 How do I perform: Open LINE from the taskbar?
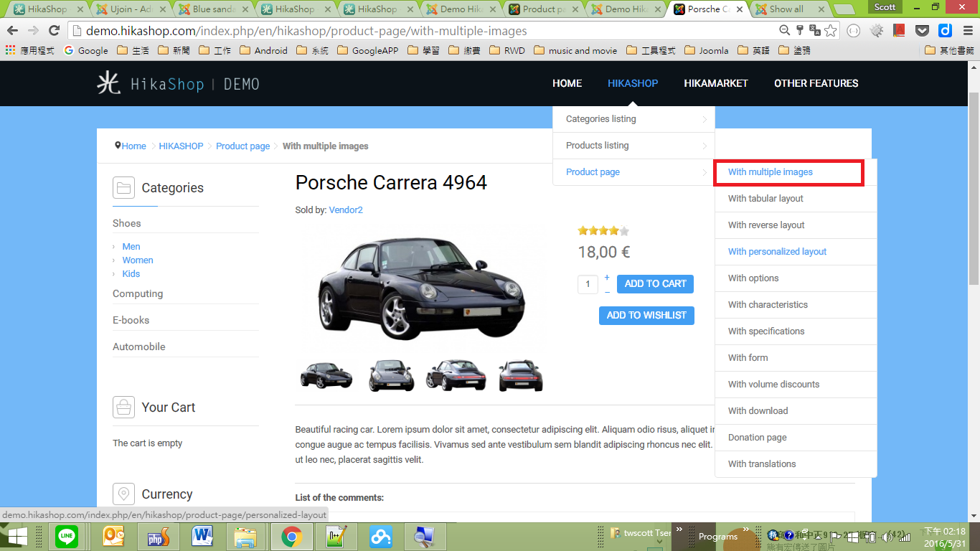click(x=67, y=536)
